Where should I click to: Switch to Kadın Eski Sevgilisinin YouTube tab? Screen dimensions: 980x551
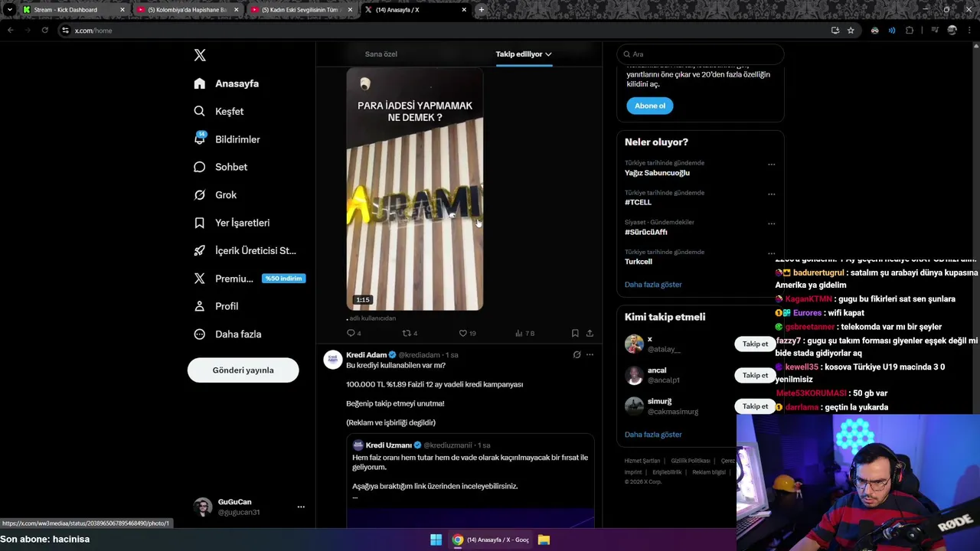tap(302, 10)
